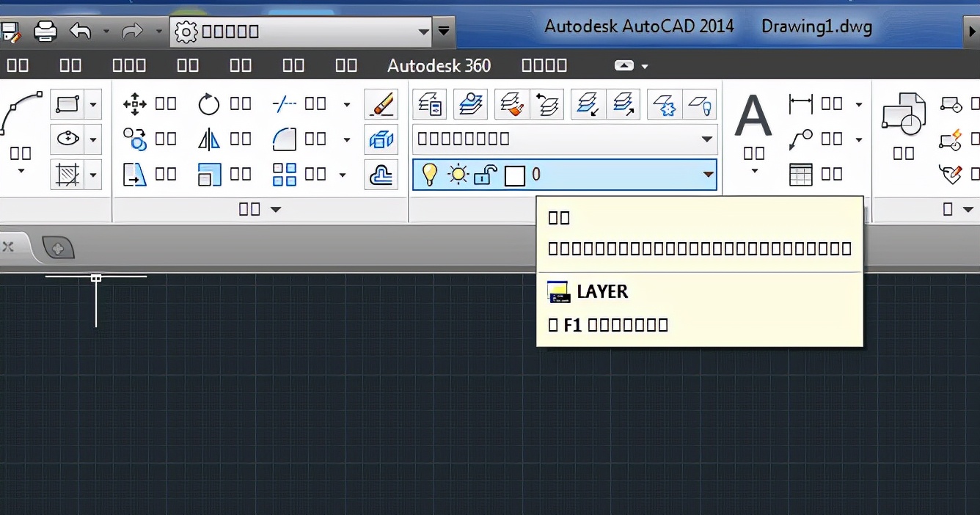980x515 pixels.
Task: Click the Undo arrow
Action: 80,32
